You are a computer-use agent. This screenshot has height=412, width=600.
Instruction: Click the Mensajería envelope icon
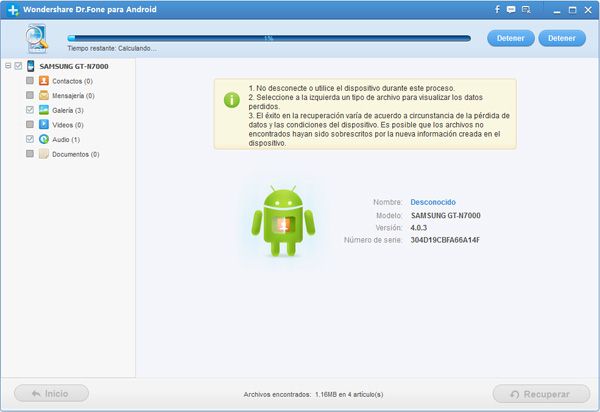(44, 95)
